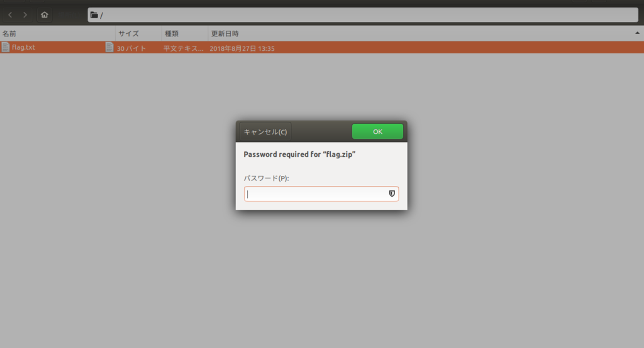This screenshot has width=644, height=348.
Task: Select the flag.txt file name
Action: pyautogui.click(x=23, y=47)
